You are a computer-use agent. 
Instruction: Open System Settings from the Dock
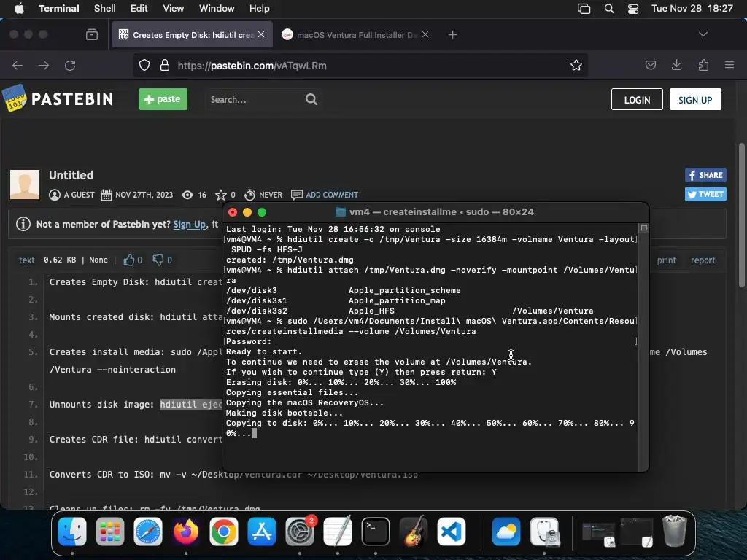point(300,532)
